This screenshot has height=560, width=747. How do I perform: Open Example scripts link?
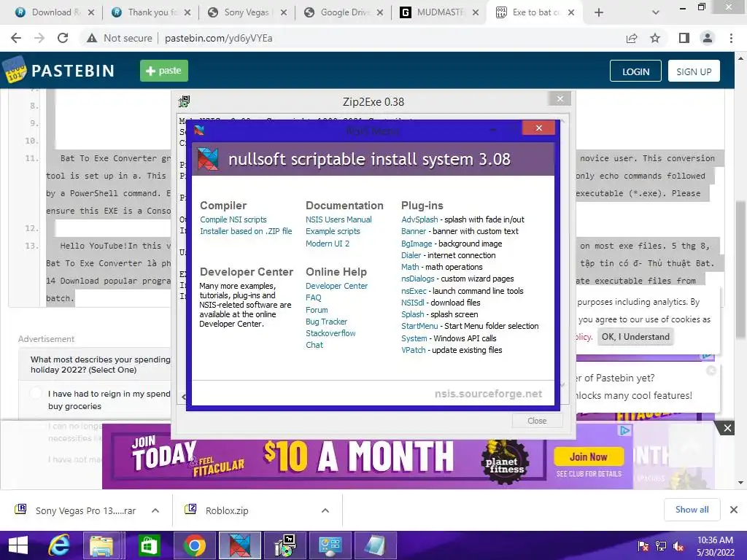pyautogui.click(x=333, y=231)
